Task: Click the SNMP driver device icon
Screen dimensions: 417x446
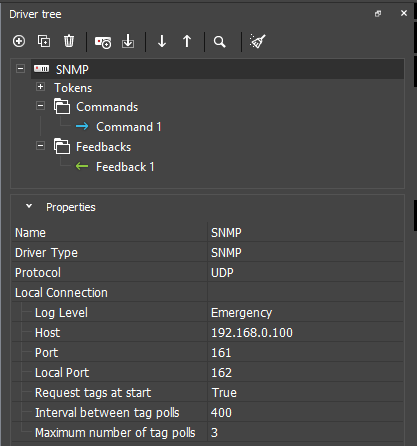Action: (x=41, y=69)
